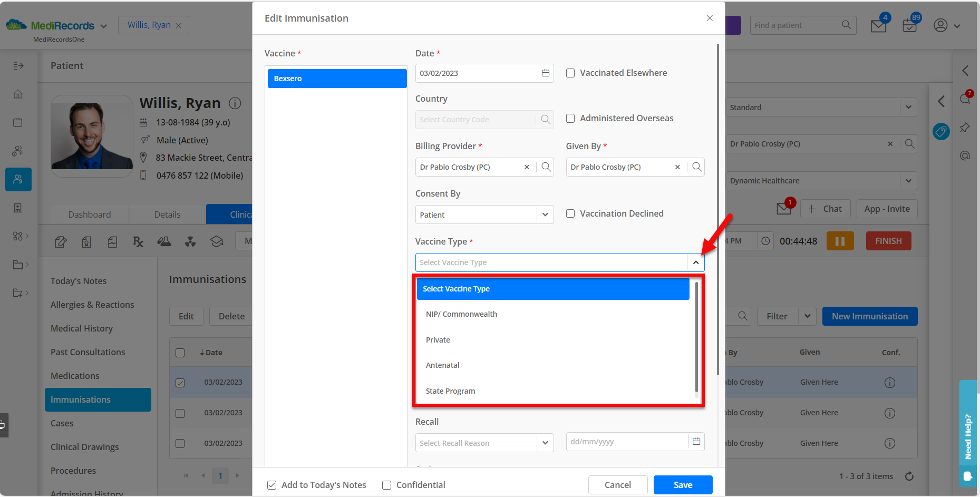This screenshot has width=980, height=497.
Task: Open Allergies & Reactions section
Action: coord(92,305)
